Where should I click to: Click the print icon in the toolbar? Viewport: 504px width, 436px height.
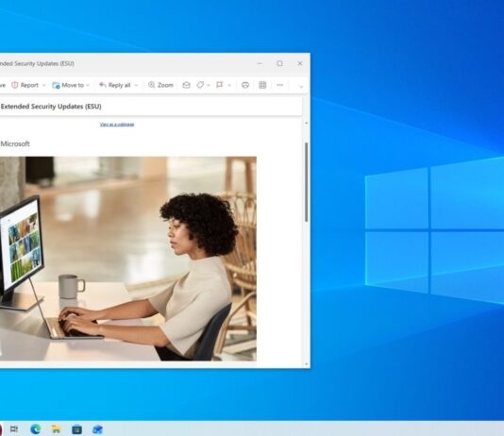pos(245,85)
